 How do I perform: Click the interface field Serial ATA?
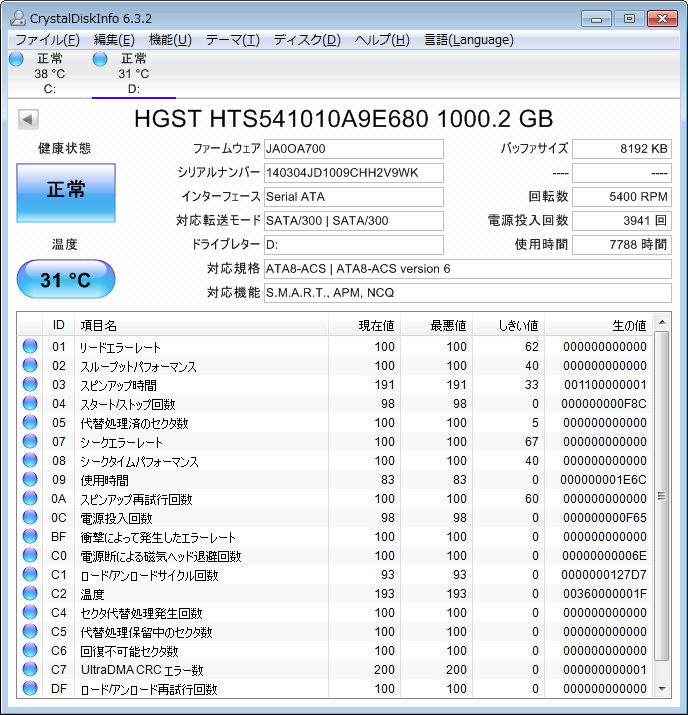pyautogui.click(x=354, y=197)
